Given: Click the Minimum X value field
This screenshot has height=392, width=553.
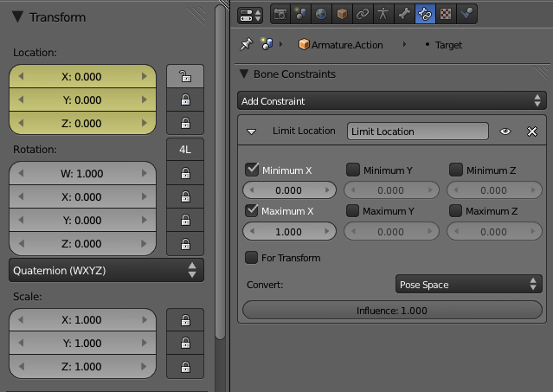Looking at the screenshot, I should click(289, 190).
